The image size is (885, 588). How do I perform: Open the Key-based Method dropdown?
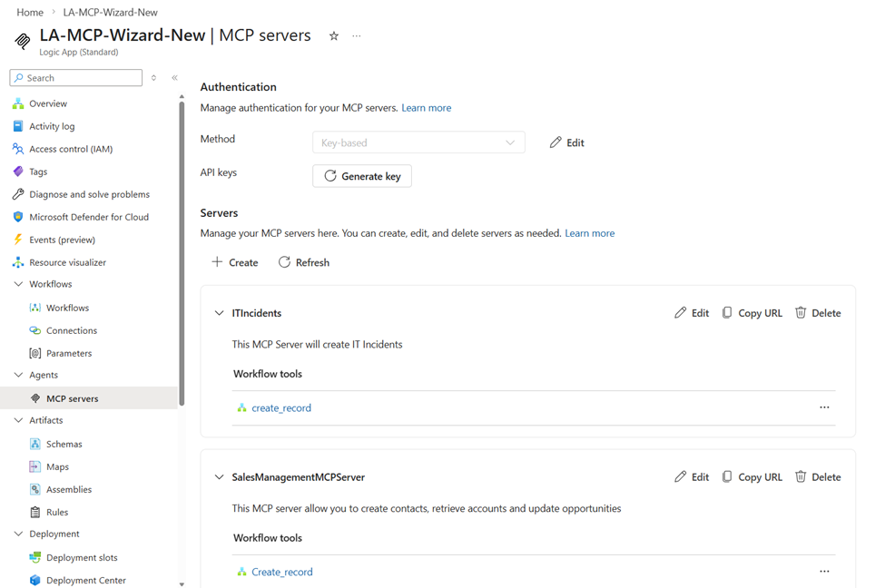(x=418, y=142)
